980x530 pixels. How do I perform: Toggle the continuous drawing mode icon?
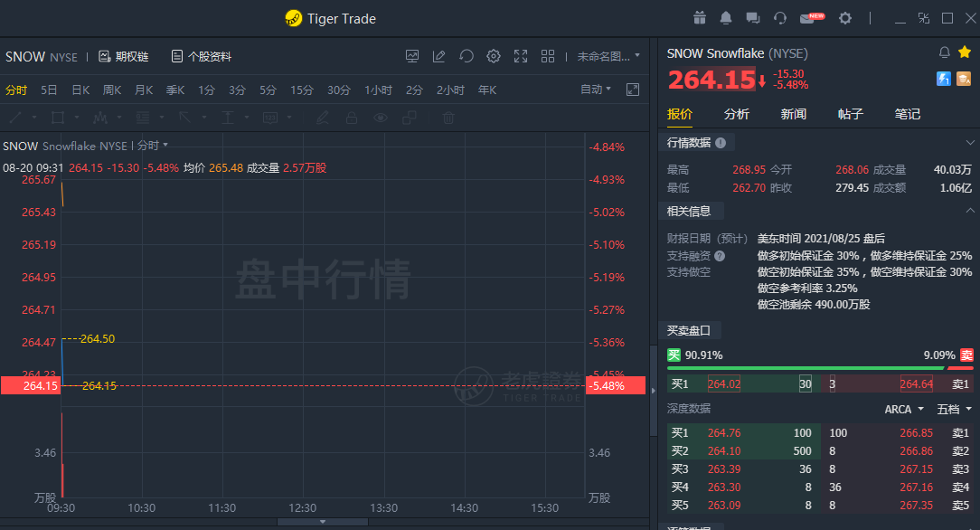pyautogui.click(x=410, y=118)
